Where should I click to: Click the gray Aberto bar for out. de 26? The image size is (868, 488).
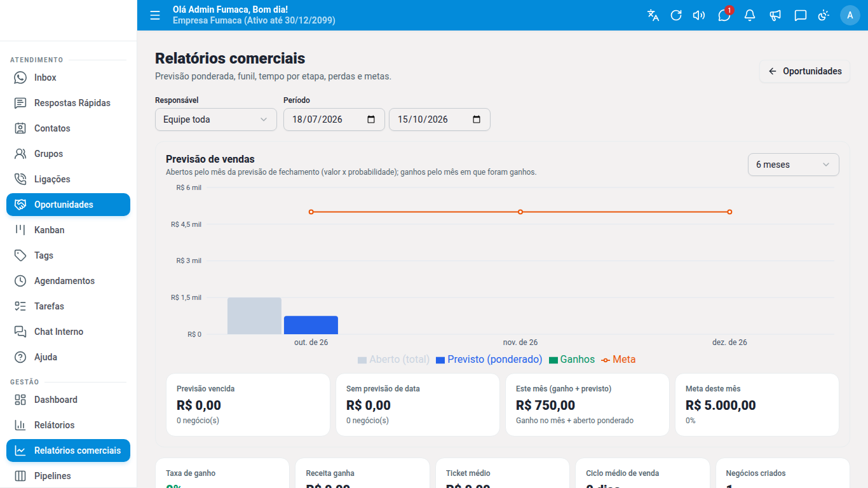254,316
